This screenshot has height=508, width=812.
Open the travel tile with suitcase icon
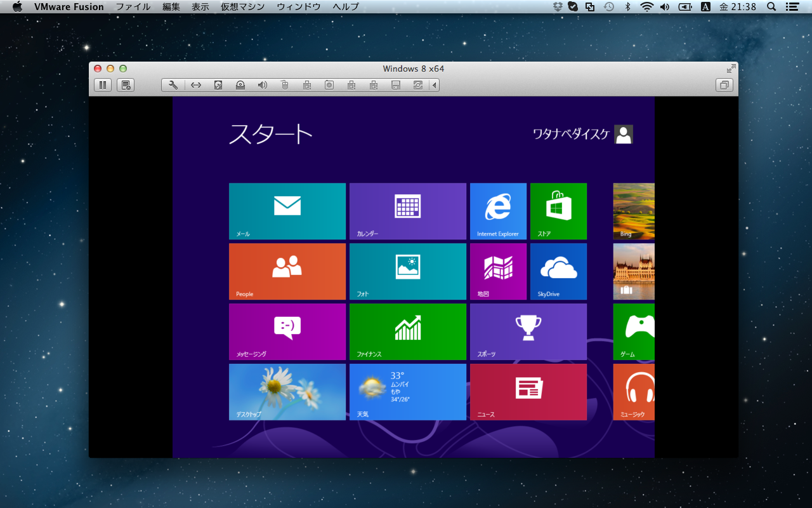coord(634,271)
